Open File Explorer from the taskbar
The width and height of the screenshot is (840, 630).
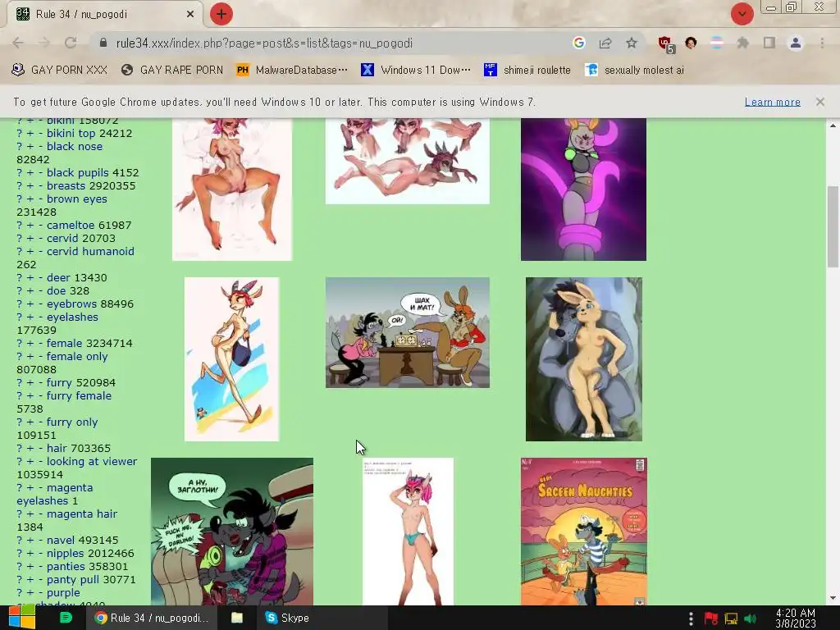click(x=237, y=618)
